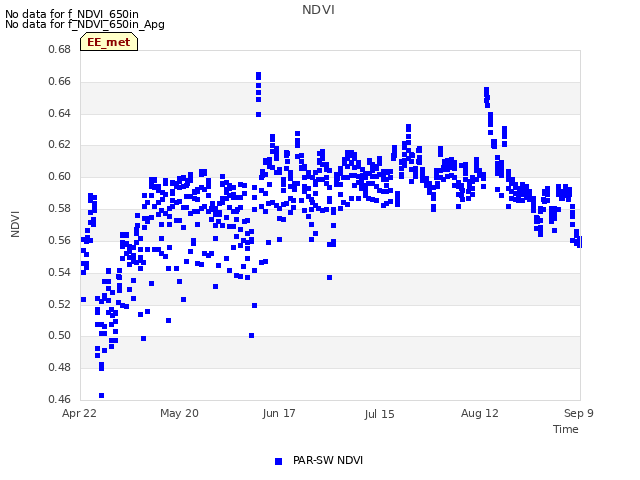Click the isolated data point at 0.50 in June

point(251,336)
